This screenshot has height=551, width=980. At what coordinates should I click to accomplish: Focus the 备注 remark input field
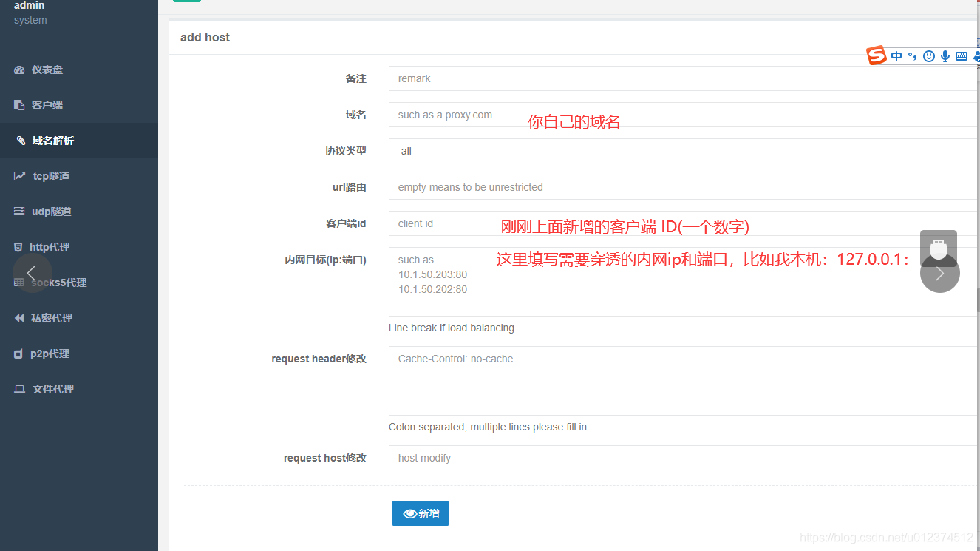tap(684, 78)
